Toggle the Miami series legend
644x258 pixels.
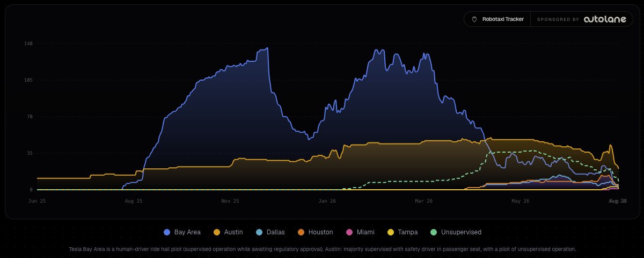[x=360, y=232]
